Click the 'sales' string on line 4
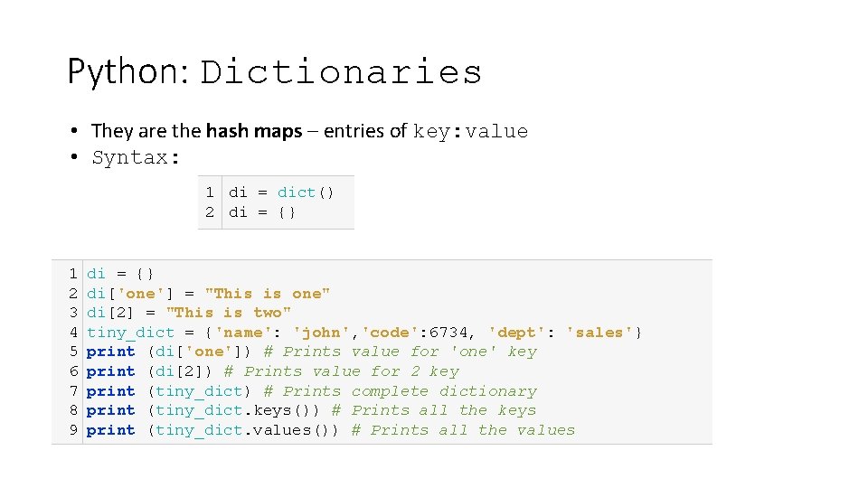Viewport: 868px width, 488px height. [x=599, y=333]
